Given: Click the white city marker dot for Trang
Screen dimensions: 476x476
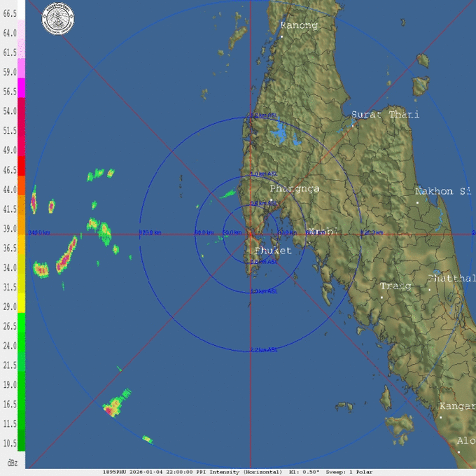Looking at the screenshot, I should click(x=382, y=297).
